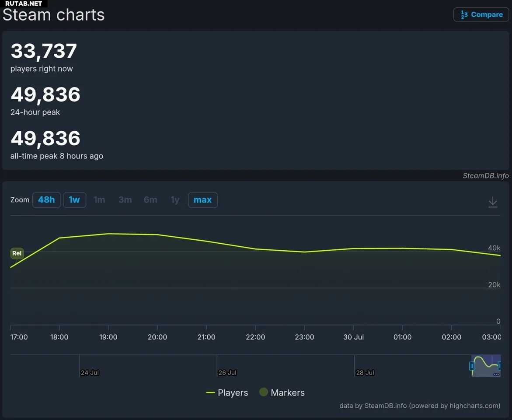
Task: Choose the 1m zoom option
Action: click(x=99, y=199)
